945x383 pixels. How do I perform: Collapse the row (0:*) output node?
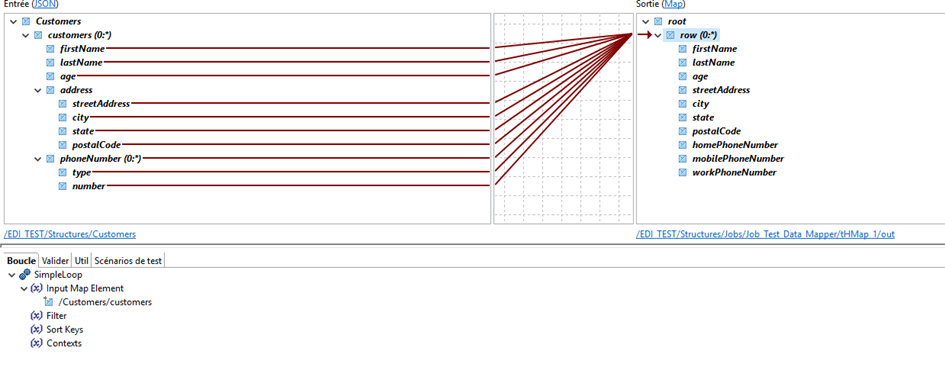pyautogui.click(x=658, y=36)
